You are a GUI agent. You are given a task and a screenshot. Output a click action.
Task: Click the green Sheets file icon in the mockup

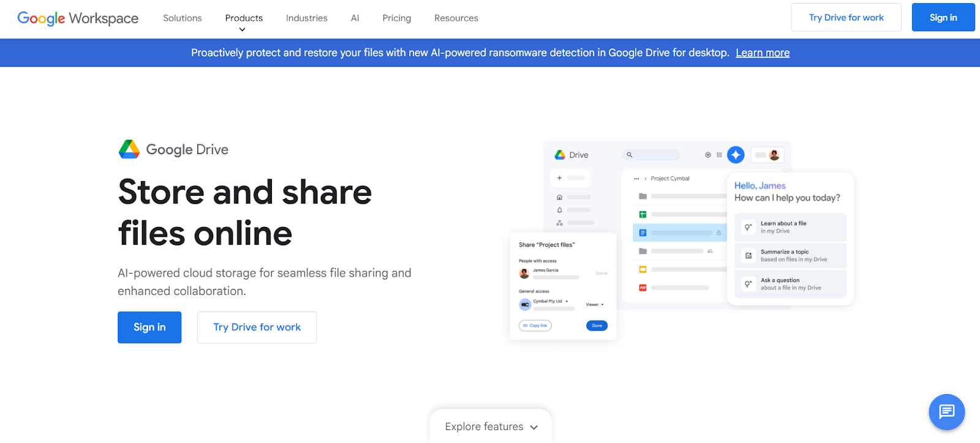tap(643, 215)
